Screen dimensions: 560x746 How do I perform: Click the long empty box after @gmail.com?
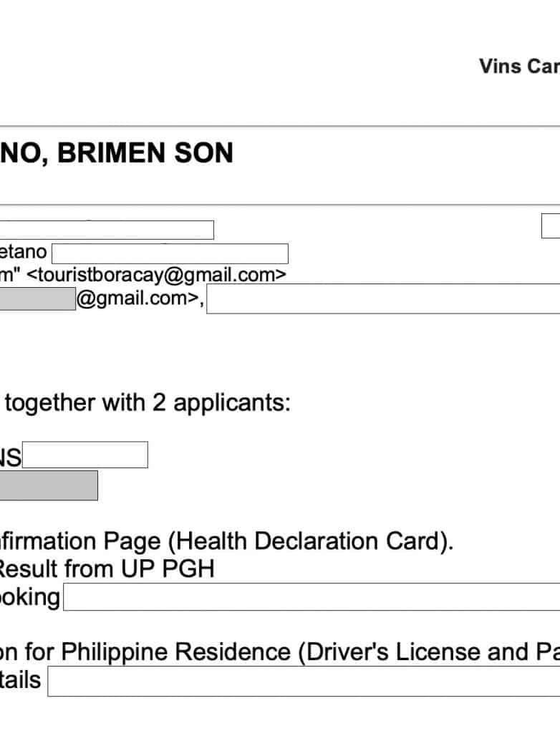pos(383,299)
